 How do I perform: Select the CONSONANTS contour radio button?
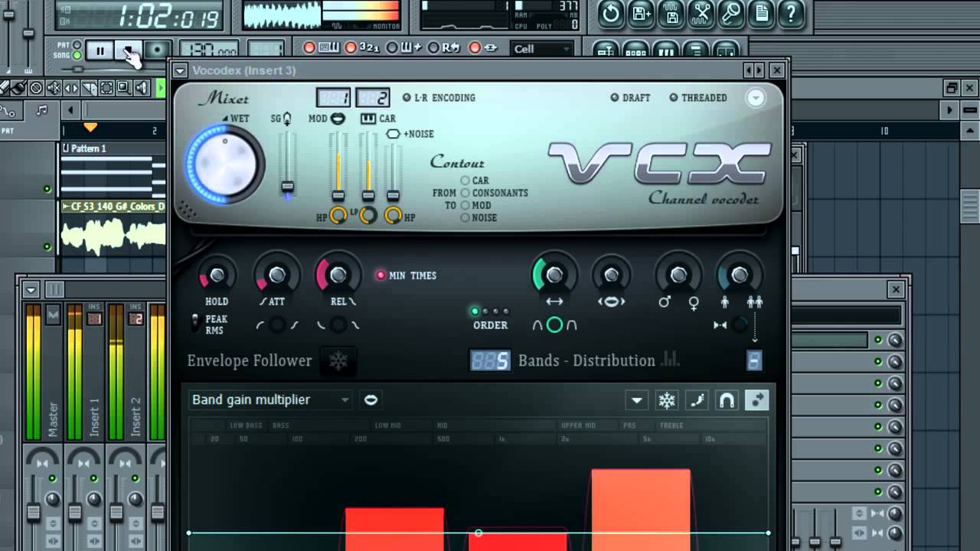tap(465, 193)
